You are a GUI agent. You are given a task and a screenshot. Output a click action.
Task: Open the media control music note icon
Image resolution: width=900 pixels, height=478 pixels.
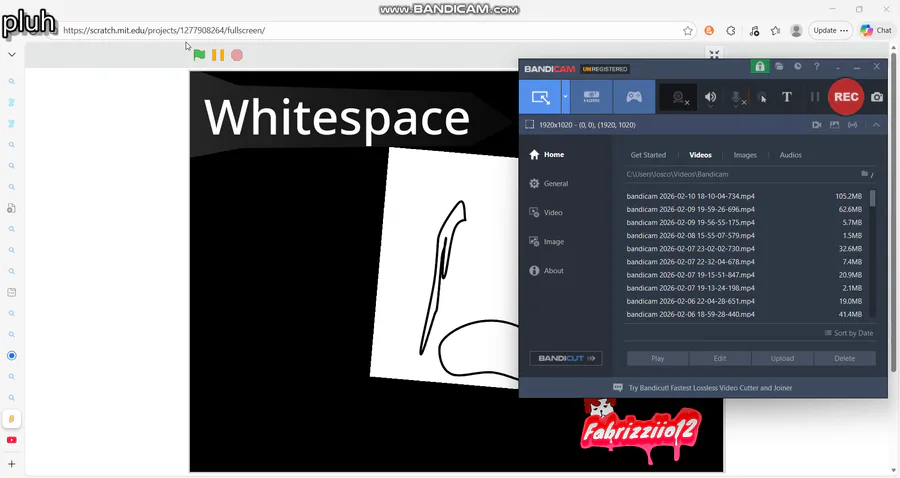[754, 30]
